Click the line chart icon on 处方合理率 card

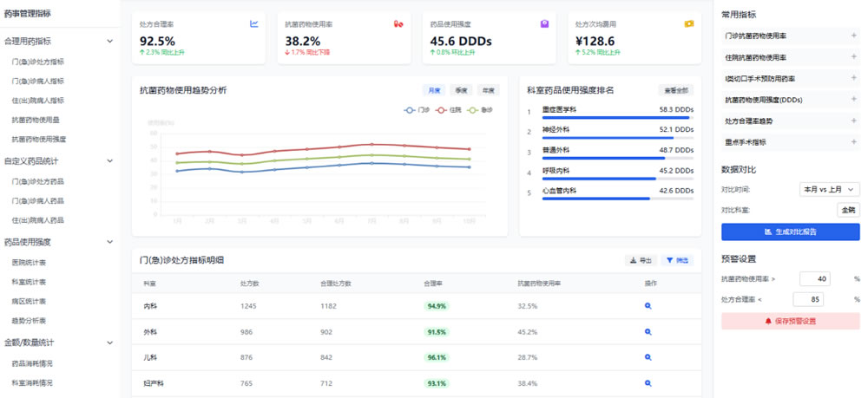click(254, 24)
